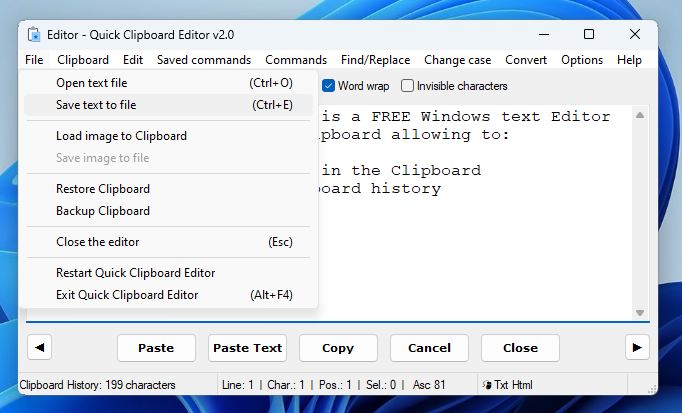Image resolution: width=682 pixels, height=413 pixels.
Task: Select Restart Quick Clipboard Editor
Action: [168, 273]
